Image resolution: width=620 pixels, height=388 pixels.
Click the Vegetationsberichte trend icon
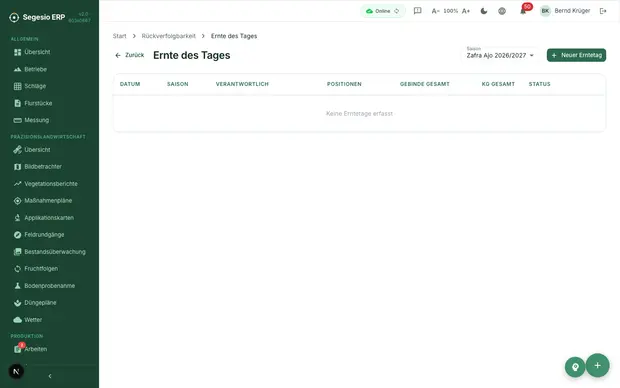tap(17, 184)
